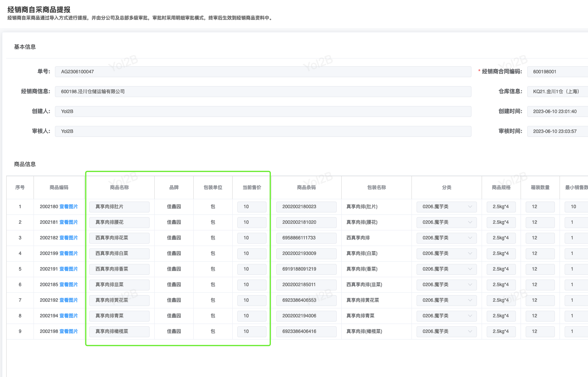Screen dimensions: 588x377
Task: Click the 创建时间 field
Action: [558, 112]
